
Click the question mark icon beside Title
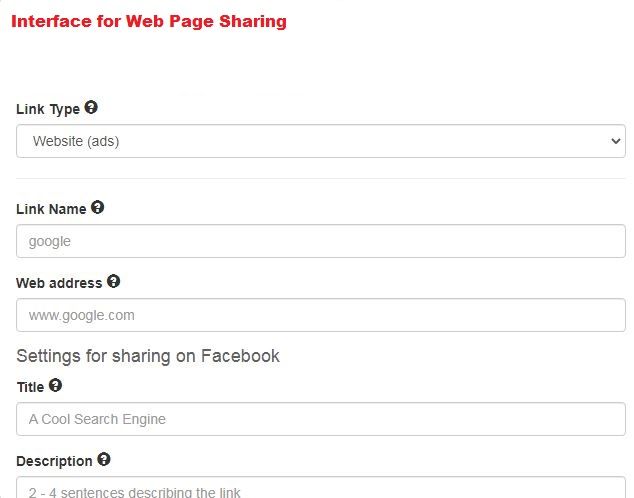(55, 385)
